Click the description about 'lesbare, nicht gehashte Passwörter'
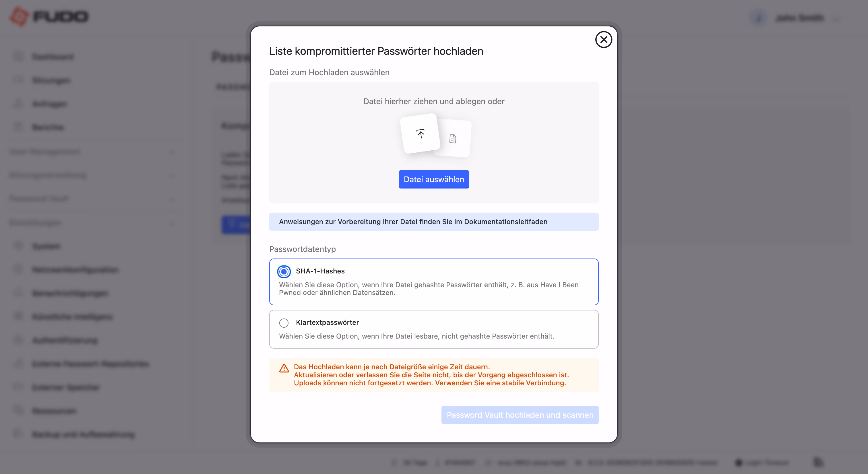The width and height of the screenshot is (868, 474). click(416, 336)
